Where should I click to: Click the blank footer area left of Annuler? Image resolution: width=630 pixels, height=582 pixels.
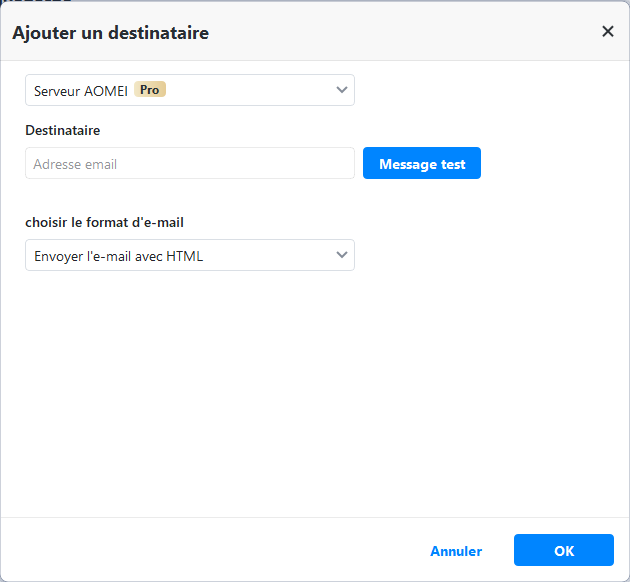coord(200,551)
